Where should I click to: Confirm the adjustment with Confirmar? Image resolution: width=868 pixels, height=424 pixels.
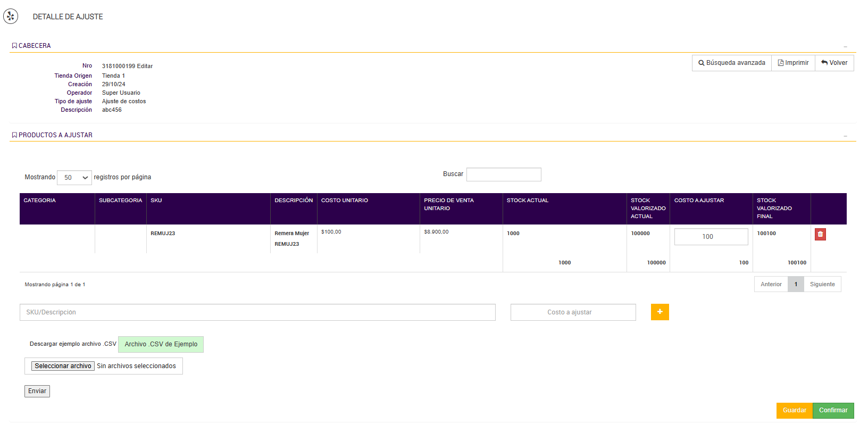tap(833, 410)
